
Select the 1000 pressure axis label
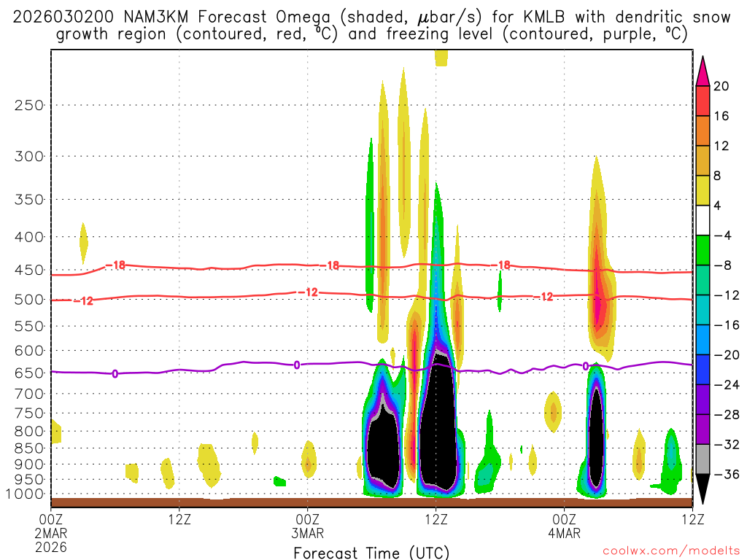26,494
